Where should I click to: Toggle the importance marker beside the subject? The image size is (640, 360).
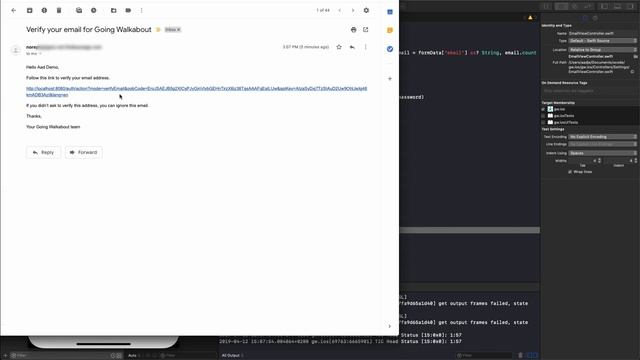(x=158, y=29)
